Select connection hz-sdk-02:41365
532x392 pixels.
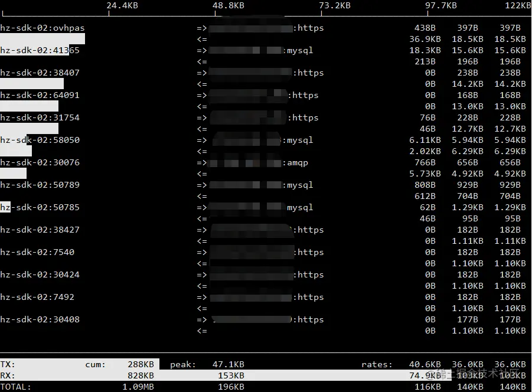pyautogui.click(x=40, y=51)
